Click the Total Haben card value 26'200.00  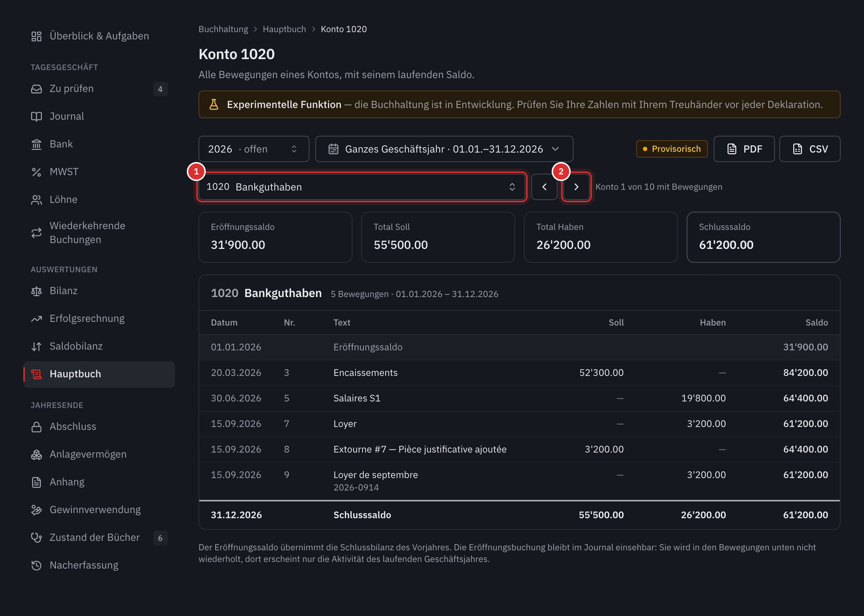[x=563, y=245]
